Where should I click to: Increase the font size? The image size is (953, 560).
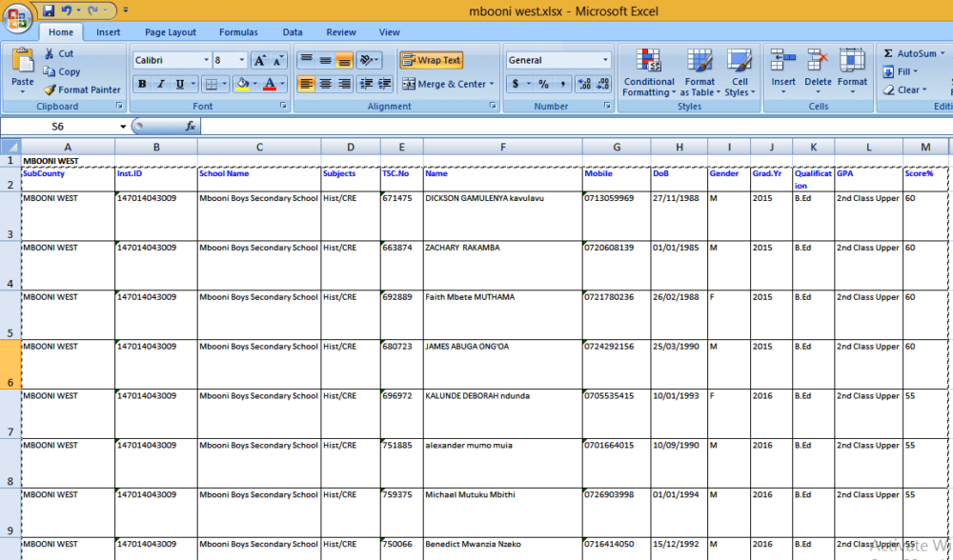click(260, 60)
